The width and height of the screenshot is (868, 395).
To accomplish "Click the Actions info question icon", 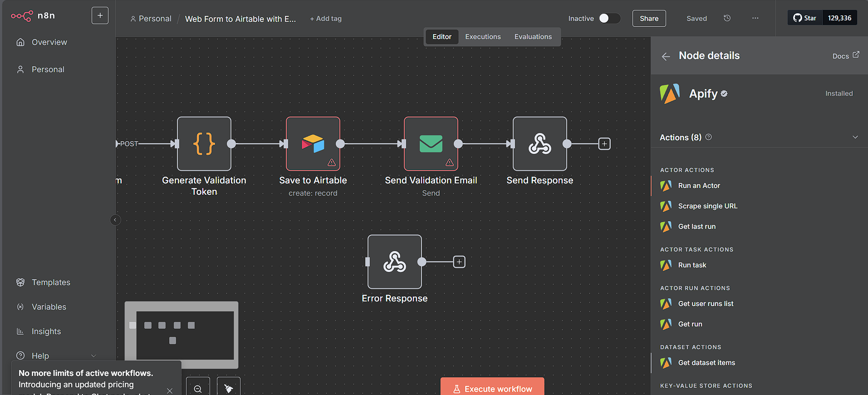I will [x=709, y=137].
